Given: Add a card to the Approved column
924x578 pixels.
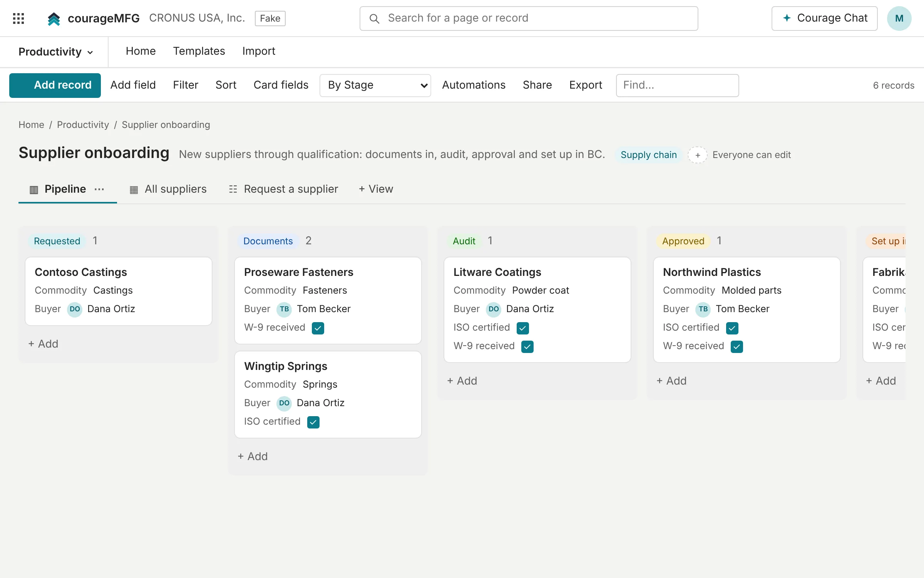Looking at the screenshot, I should (671, 381).
